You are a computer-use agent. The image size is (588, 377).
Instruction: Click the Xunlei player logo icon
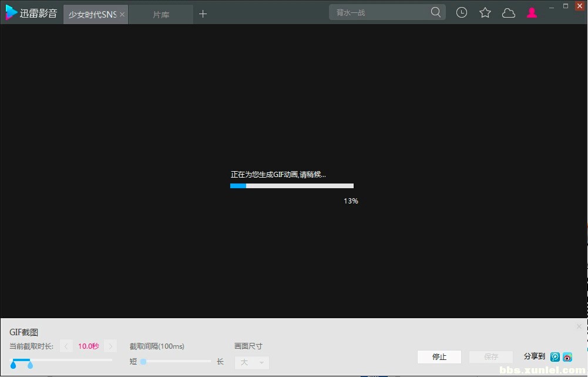[11, 12]
